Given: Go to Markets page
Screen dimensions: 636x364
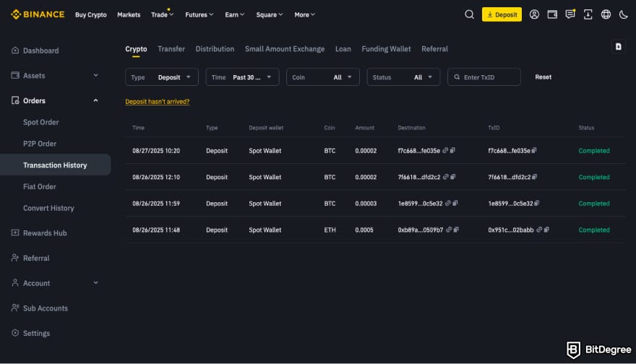Looking at the screenshot, I should click(x=129, y=14).
